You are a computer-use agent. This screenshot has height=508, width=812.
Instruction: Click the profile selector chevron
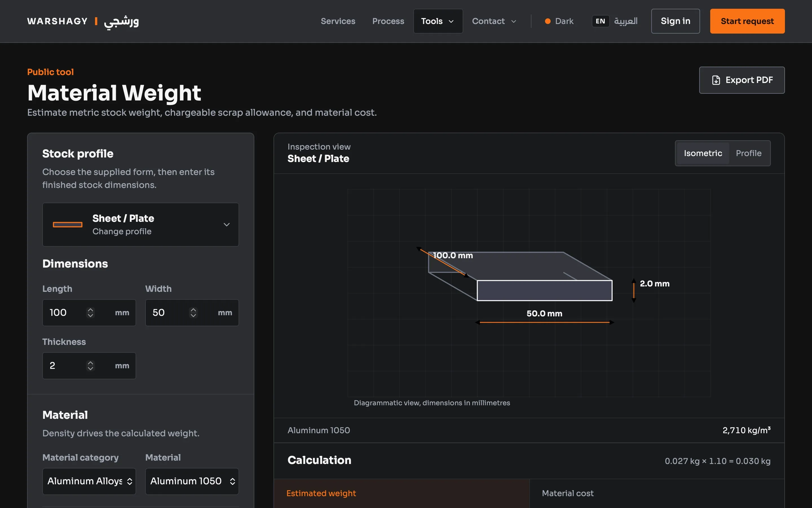227,224
